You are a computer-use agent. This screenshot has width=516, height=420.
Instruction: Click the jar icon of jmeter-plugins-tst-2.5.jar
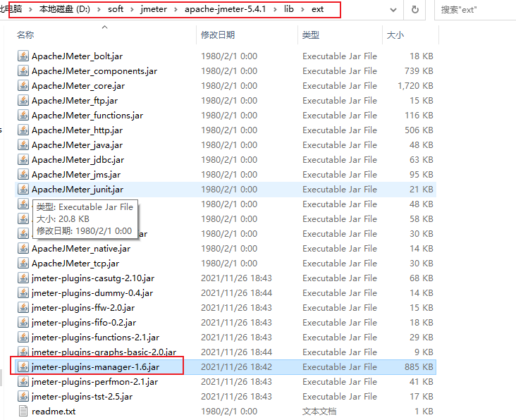23,397
